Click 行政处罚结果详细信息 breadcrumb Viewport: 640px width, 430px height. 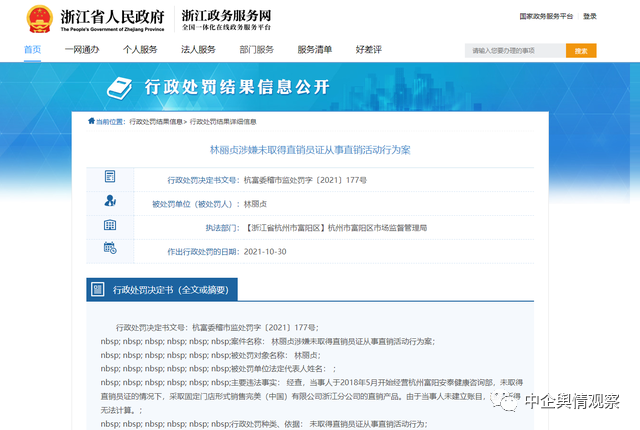pyautogui.click(x=223, y=122)
